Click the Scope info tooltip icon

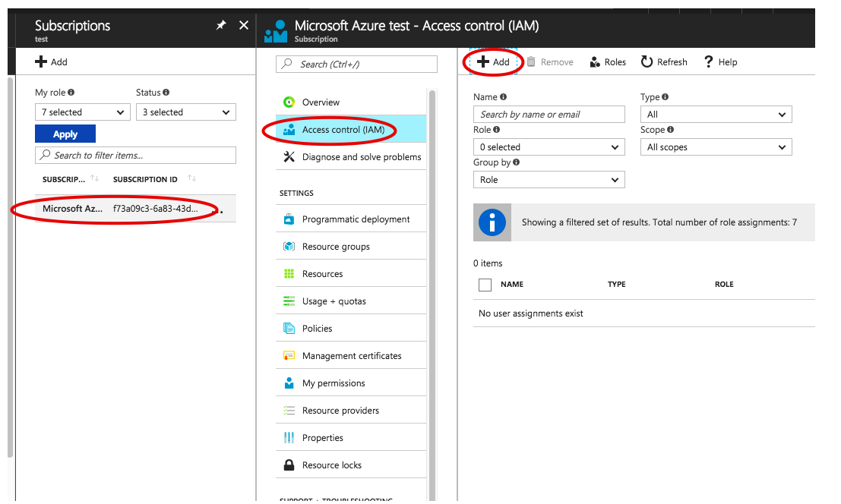coord(670,130)
